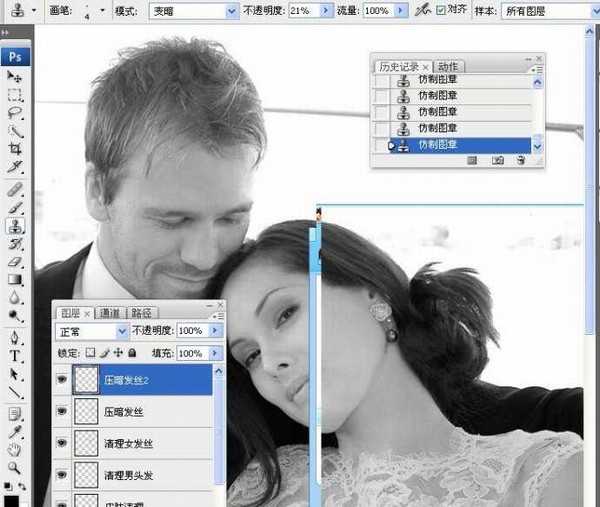
Task: Select the Crop tool
Action: [15, 147]
